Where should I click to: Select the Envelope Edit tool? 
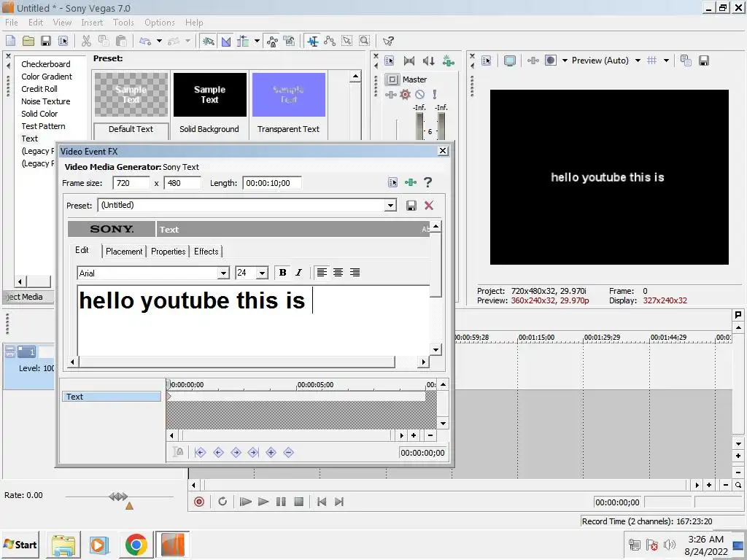click(330, 41)
